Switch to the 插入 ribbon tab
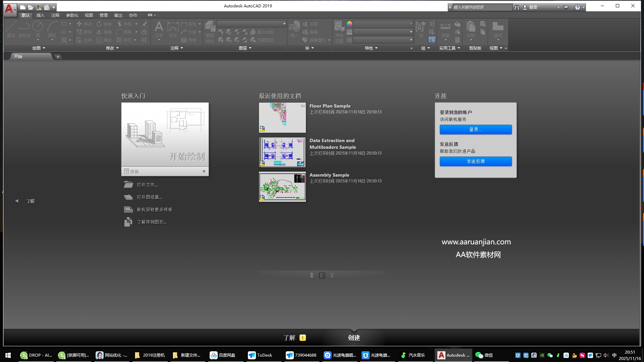 pos(40,15)
